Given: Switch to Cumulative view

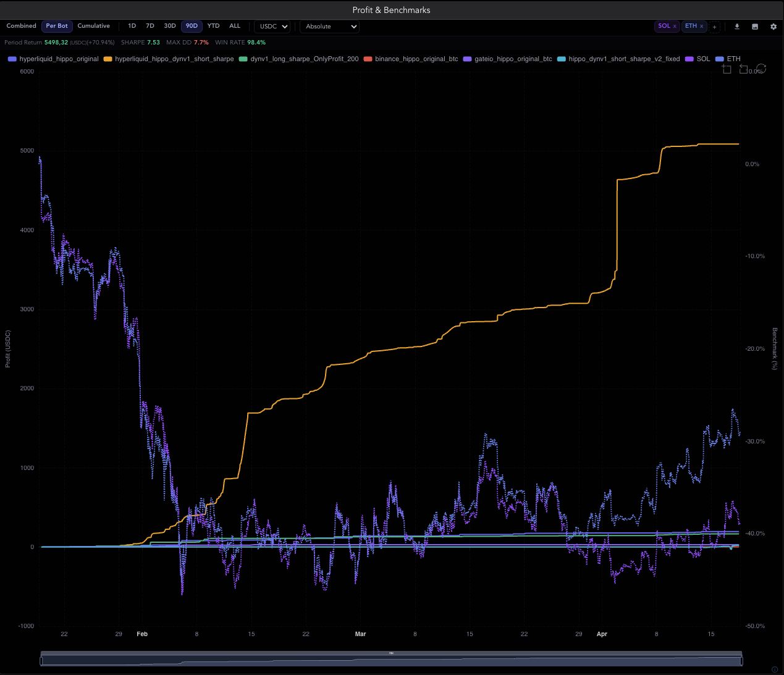Looking at the screenshot, I should (94, 26).
